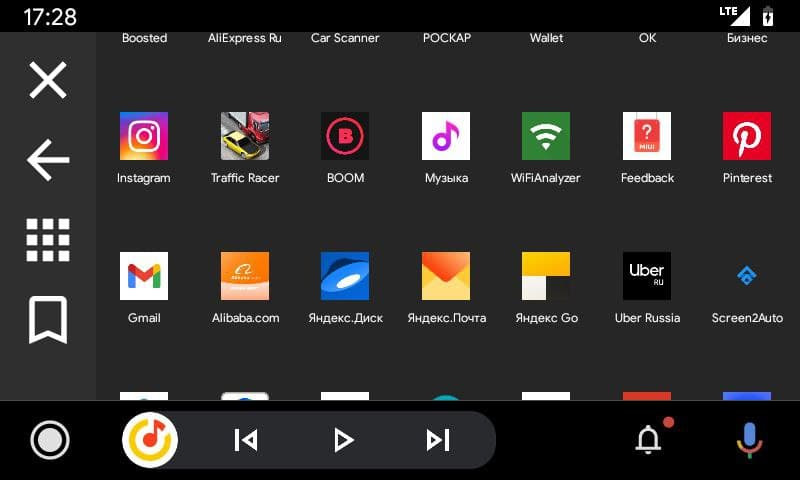Open the Pinterest app

click(x=747, y=136)
